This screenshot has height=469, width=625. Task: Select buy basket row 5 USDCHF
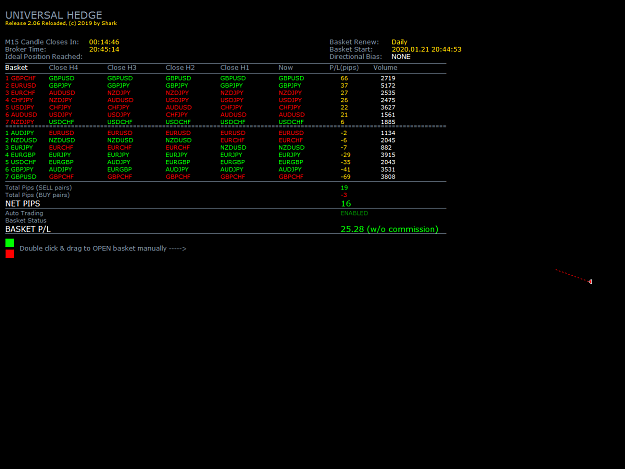20,162
